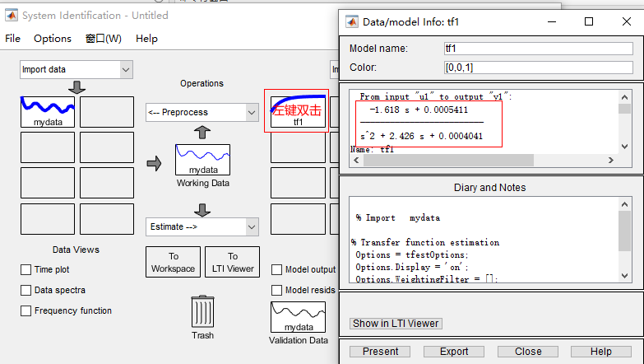Click the Show in LTI Viewer button
Image resolution: width=644 pixels, height=364 pixels.
point(396,323)
